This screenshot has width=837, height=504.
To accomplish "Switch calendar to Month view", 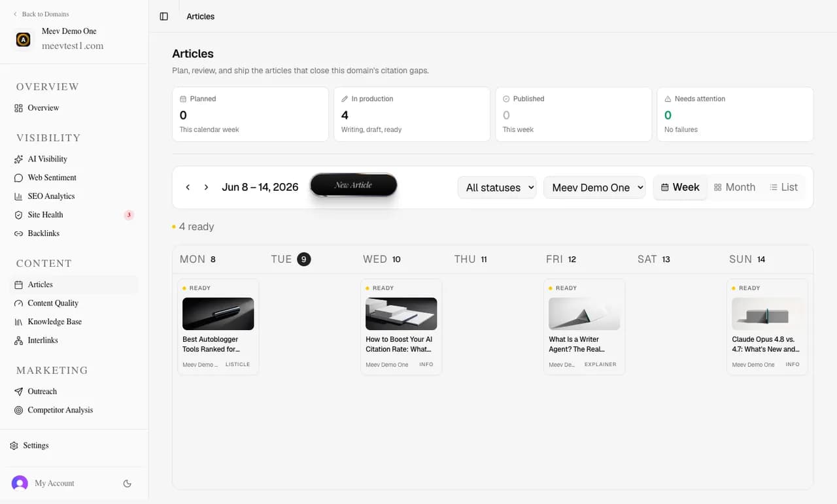I will coord(734,187).
